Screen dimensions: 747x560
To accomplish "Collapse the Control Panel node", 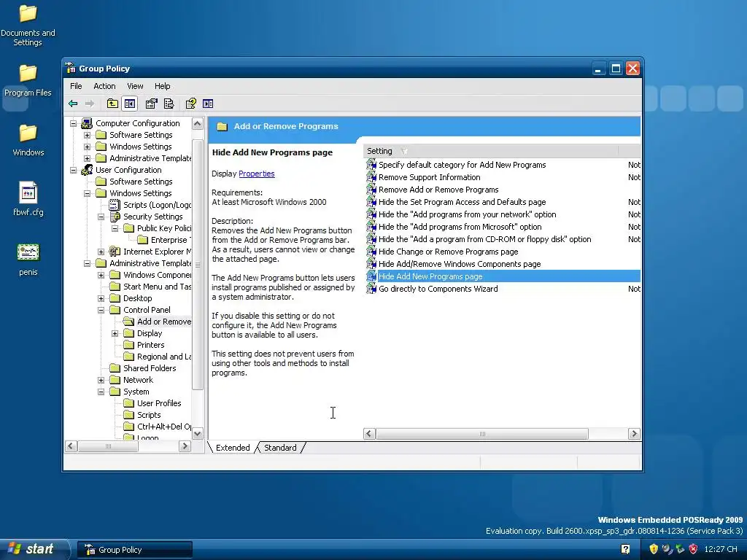I will coord(101,310).
